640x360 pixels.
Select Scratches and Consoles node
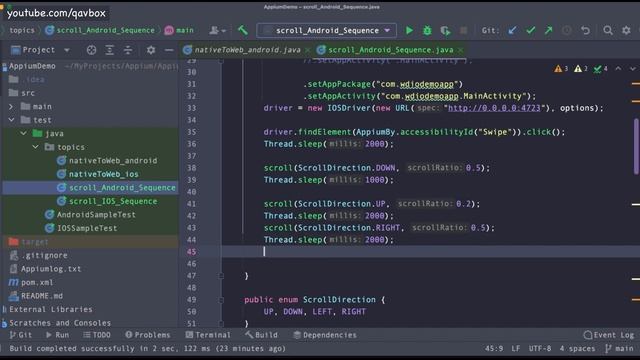tap(60, 322)
